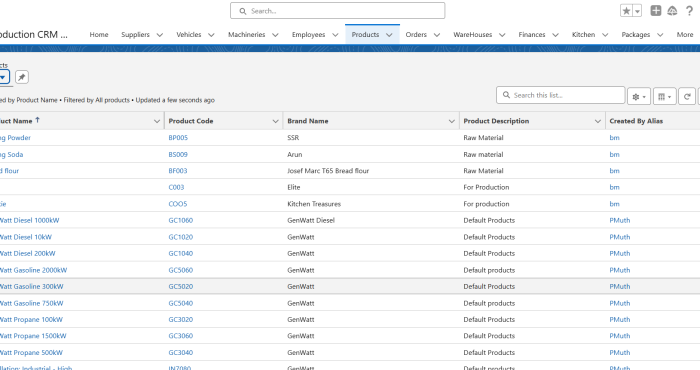Open product code BF003 link
The height and width of the screenshot is (370, 700).
pyautogui.click(x=178, y=170)
